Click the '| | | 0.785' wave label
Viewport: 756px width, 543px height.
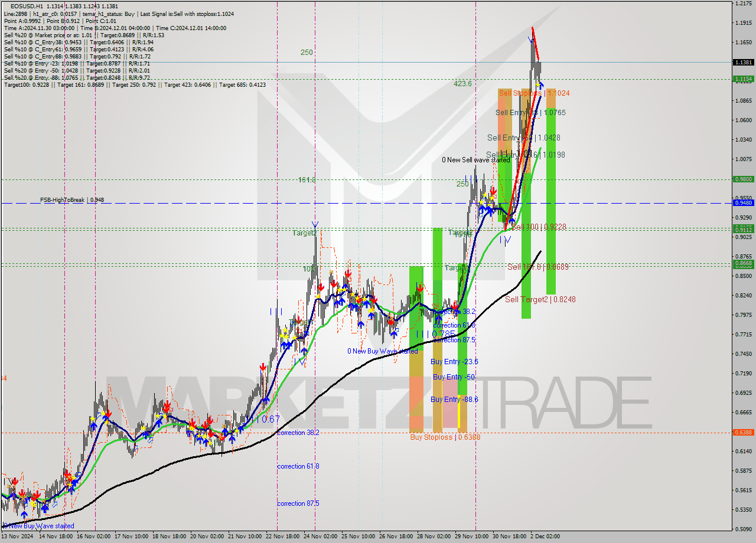coord(436,334)
